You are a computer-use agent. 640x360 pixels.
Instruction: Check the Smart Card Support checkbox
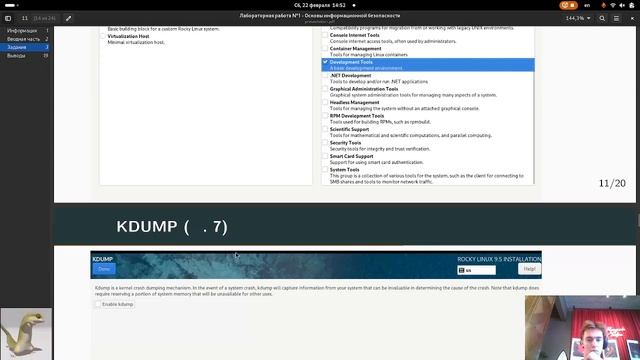tap(325, 156)
